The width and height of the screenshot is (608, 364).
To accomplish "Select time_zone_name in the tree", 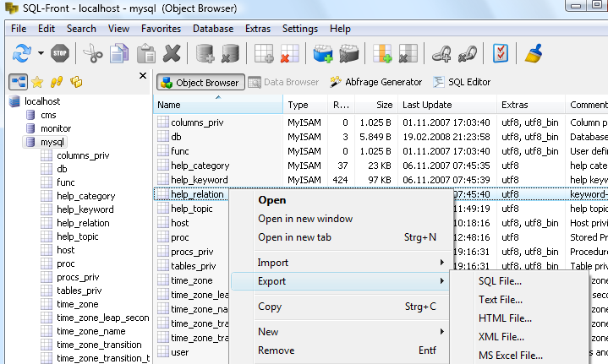I will tap(91, 331).
